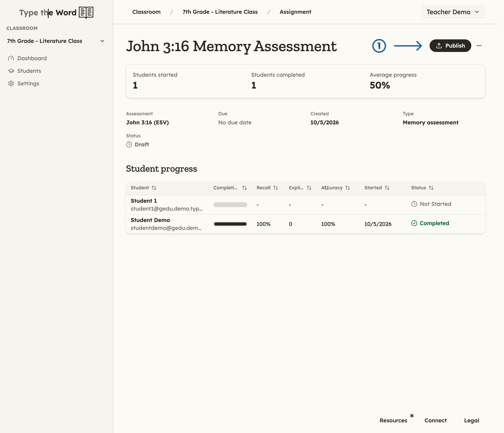Open the Legal footer link
Image resolution: width=504 pixels, height=433 pixels.
click(x=471, y=421)
